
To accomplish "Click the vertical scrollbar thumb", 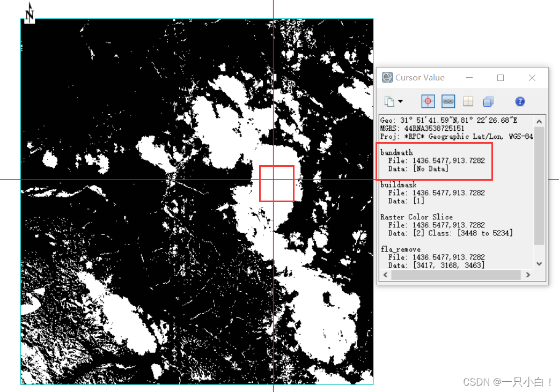I will click(539, 186).
